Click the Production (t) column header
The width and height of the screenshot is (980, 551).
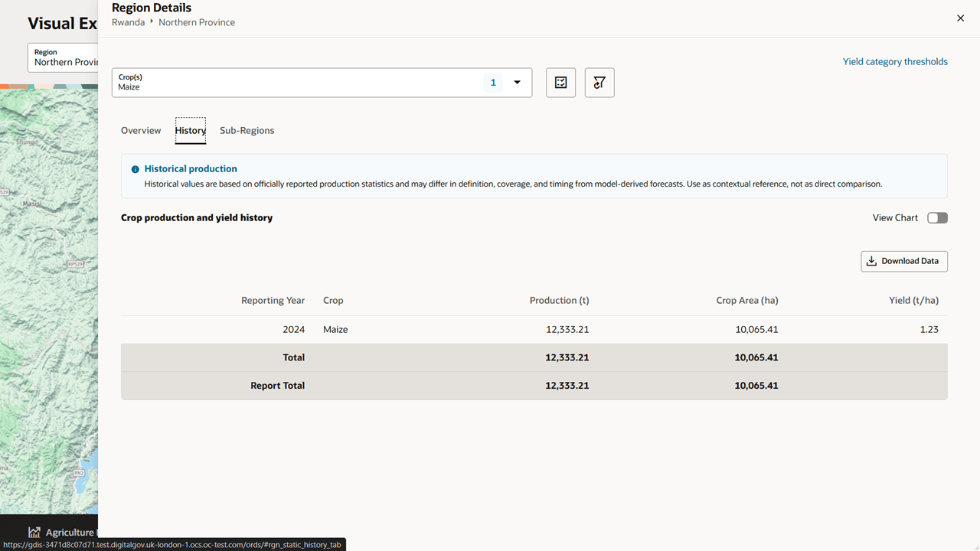click(559, 300)
